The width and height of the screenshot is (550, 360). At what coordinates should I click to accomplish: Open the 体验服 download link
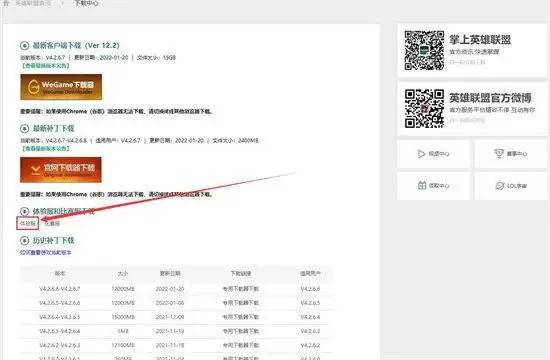click(28, 223)
